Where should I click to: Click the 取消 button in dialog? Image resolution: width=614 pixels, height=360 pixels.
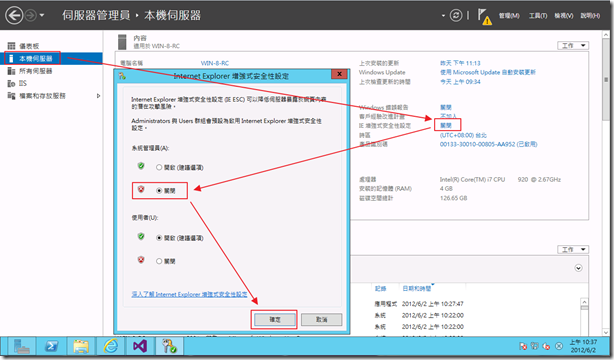[x=321, y=320]
